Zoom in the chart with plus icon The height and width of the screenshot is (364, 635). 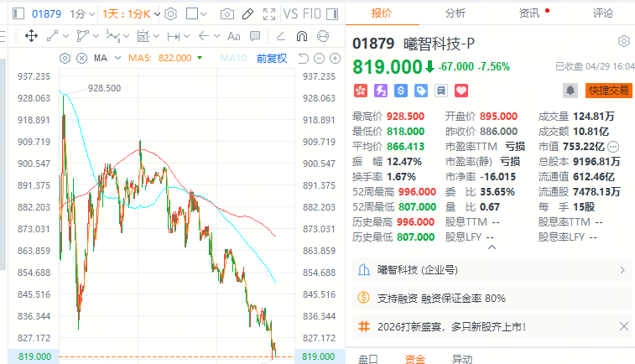pyautogui.click(x=335, y=59)
